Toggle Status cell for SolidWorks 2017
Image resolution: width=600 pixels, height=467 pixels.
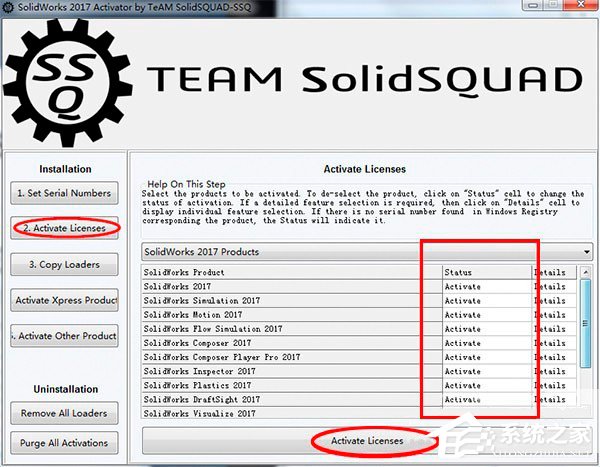pyautogui.click(x=487, y=286)
